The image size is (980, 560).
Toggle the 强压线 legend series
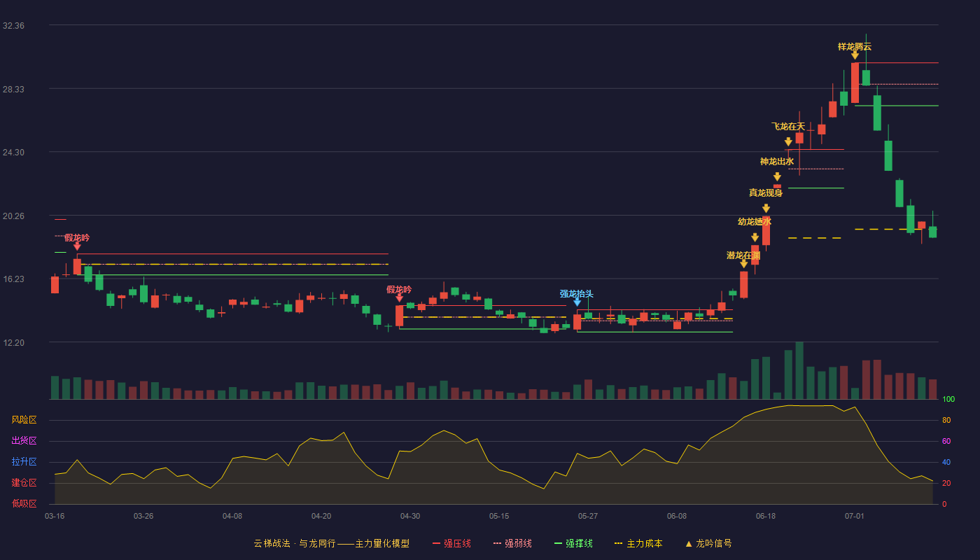click(x=451, y=543)
